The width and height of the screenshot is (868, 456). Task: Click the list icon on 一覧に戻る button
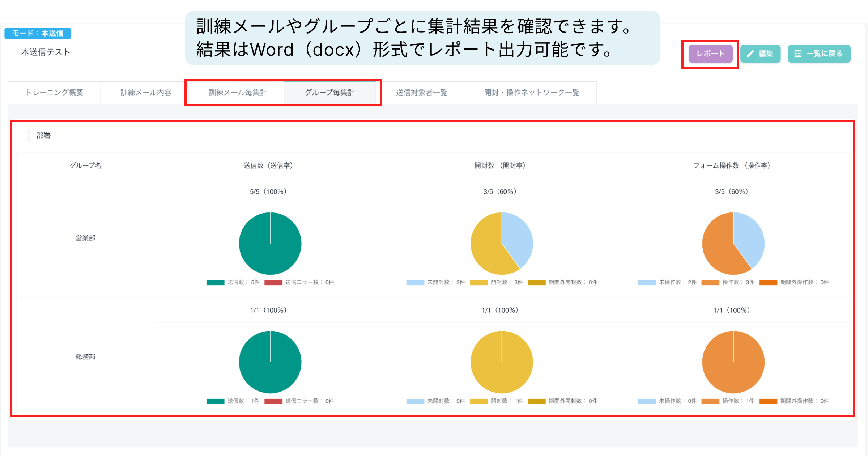pyautogui.click(x=798, y=54)
